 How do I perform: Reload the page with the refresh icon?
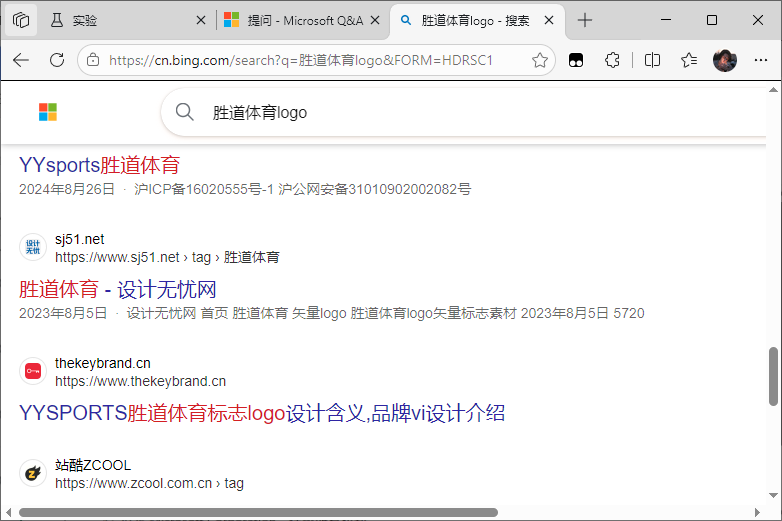point(57,60)
